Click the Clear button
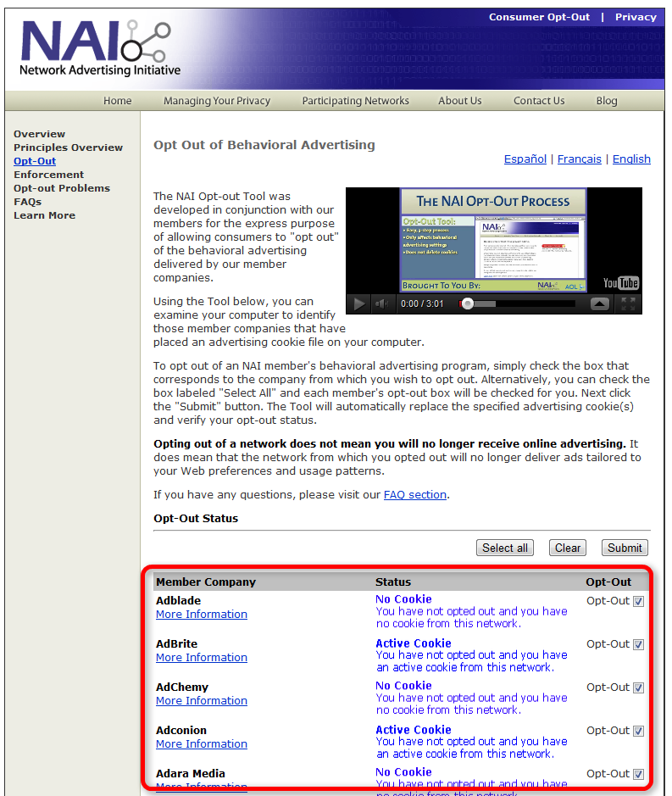Image resolution: width=672 pixels, height=796 pixels. click(x=568, y=548)
